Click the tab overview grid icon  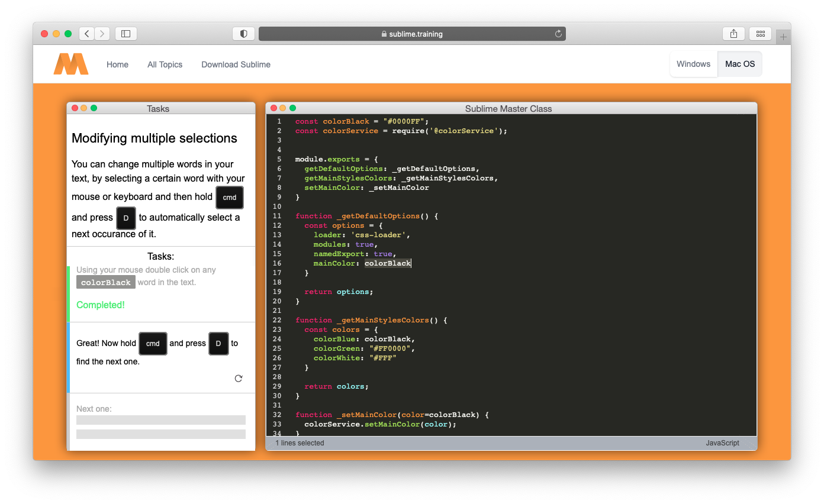coord(761,34)
